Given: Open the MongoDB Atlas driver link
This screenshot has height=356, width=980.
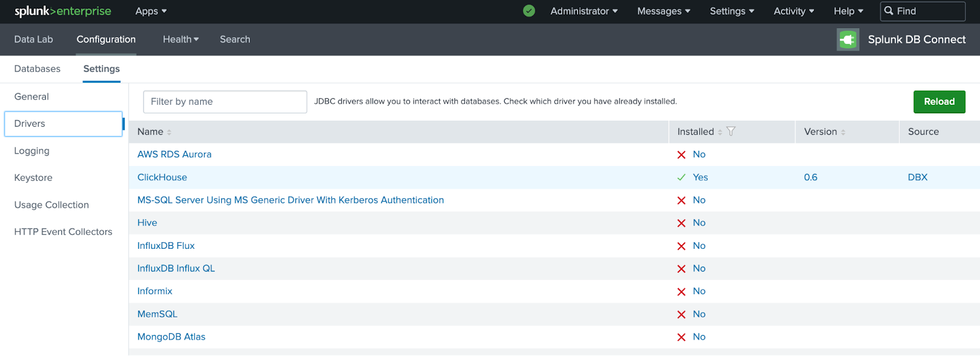Looking at the screenshot, I should coord(171,336).
